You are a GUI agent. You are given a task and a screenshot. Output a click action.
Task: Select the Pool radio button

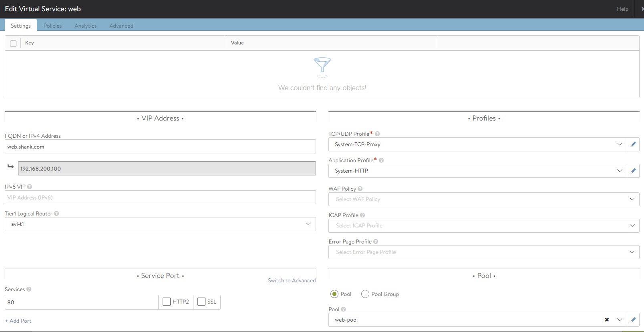click(334, 294)
